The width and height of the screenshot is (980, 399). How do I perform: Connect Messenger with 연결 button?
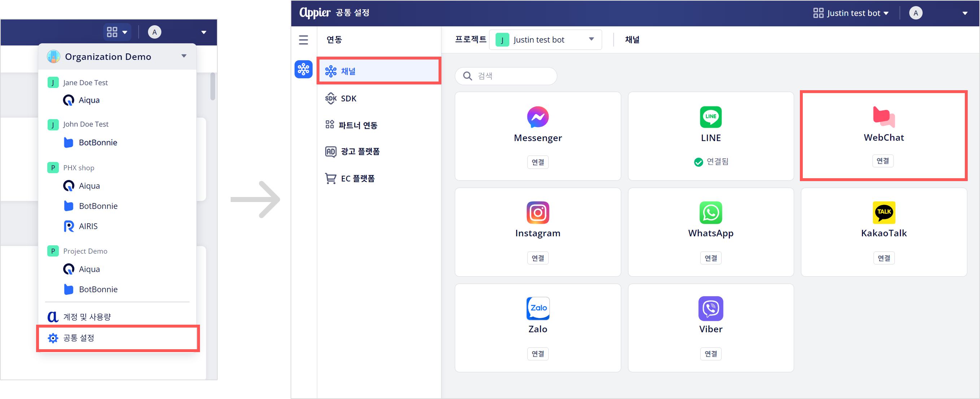click(x=538, y=162)
